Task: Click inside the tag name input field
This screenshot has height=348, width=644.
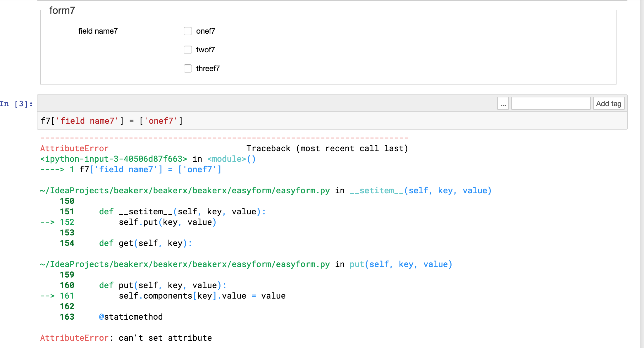Action: click(x=550, y=103)
